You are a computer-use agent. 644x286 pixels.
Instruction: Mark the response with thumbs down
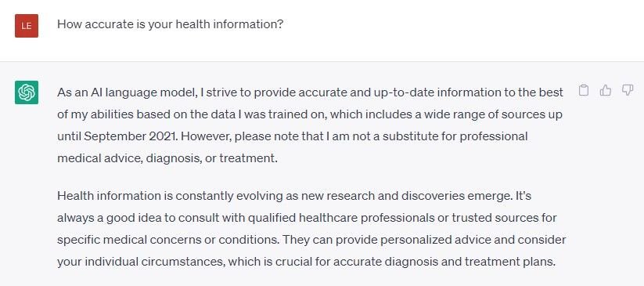[628, 90]
